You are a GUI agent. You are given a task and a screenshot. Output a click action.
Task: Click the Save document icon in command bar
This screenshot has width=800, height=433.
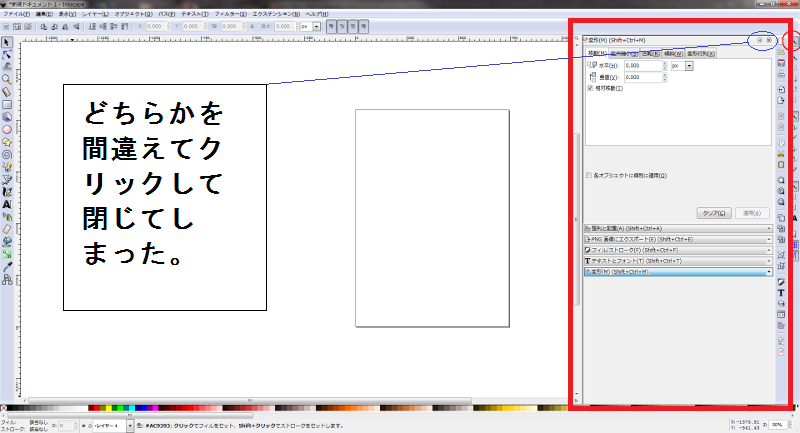tap(781, 63)
